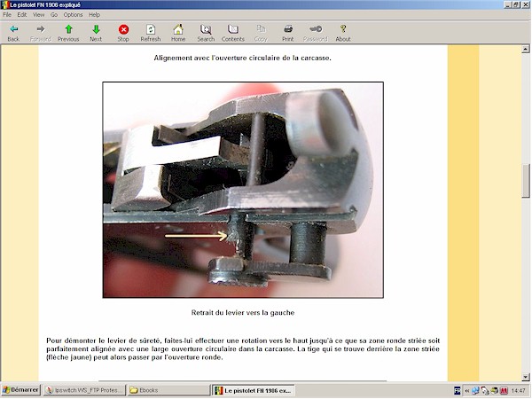Click the Le pistolet FN 1906 taskbar button

tap(253, 390)
